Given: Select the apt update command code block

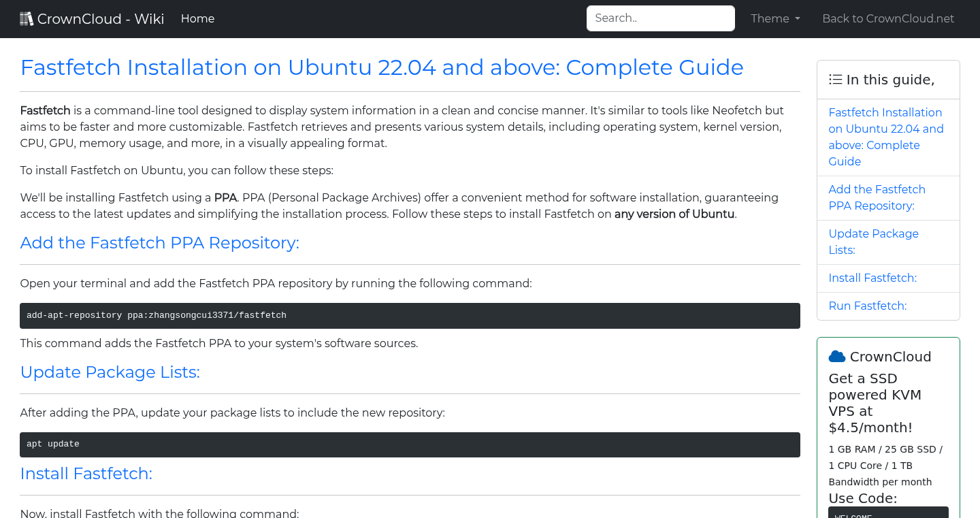Looking at the screenshot, I should tap(410, 444).
